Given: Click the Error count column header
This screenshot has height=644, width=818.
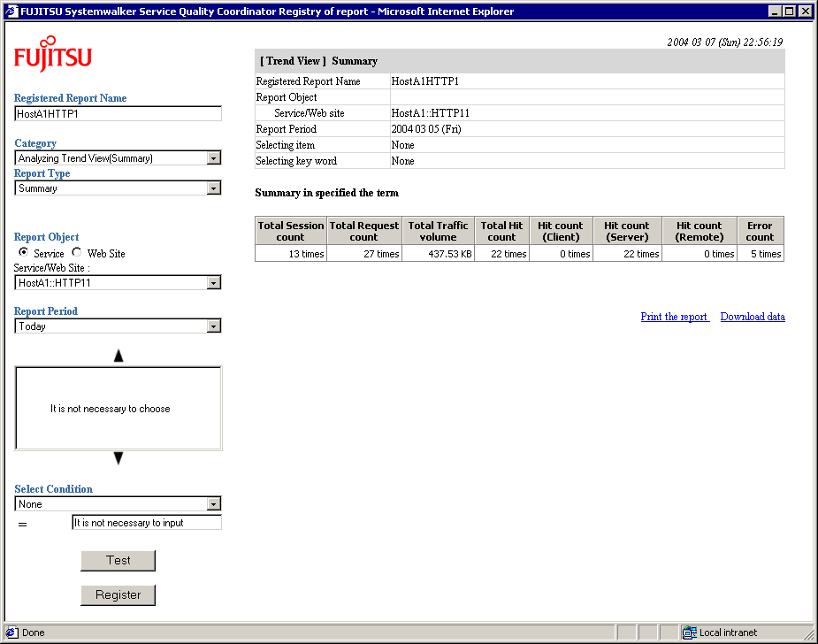Looking at the screenshot, I should [761, 231].
